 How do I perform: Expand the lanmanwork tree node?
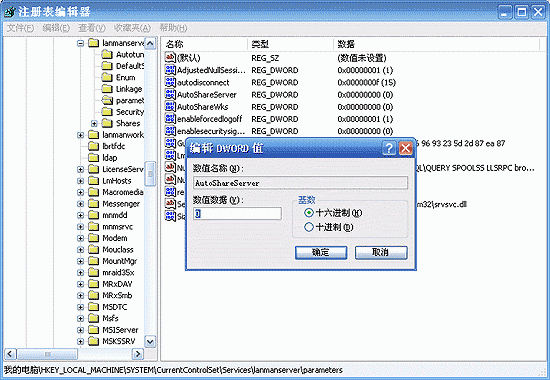81,135
